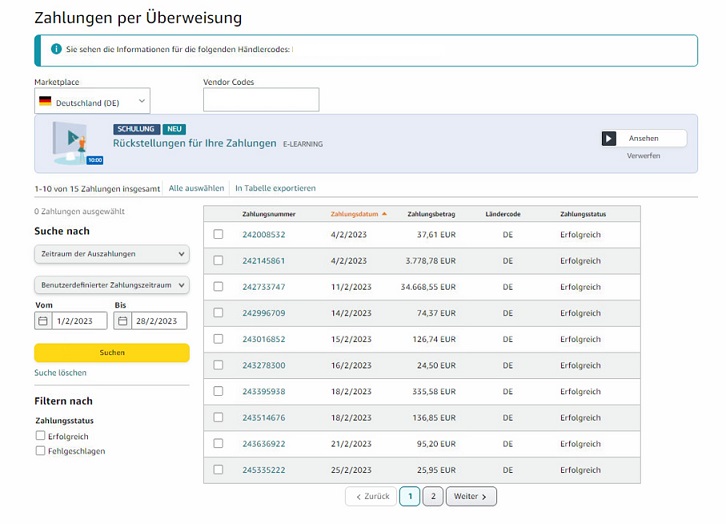
Task: Click the sort arrow on Zahlungsdatum column
Action: pos(384,214)
